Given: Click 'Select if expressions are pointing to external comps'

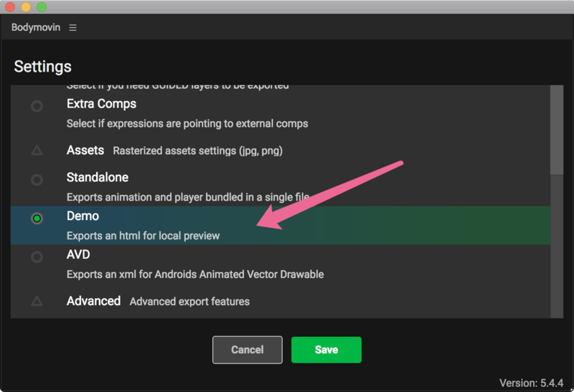Looking at the screenshot, I should (187, 123).
